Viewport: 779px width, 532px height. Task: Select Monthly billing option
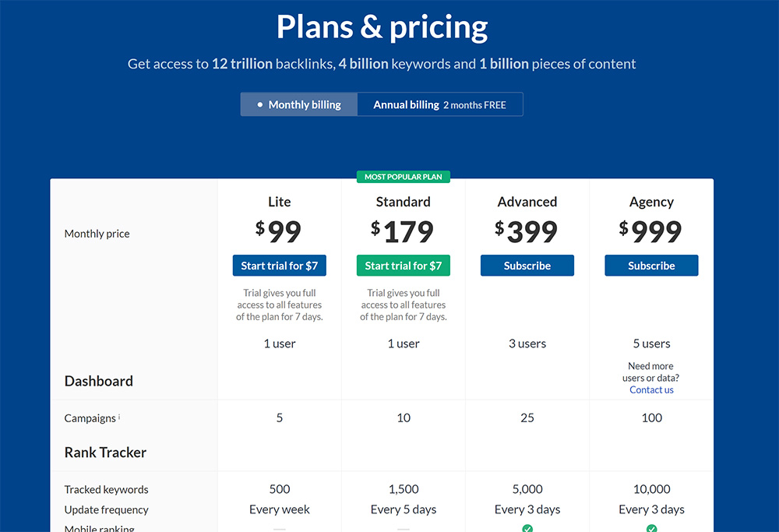click(x=299, y=104)
